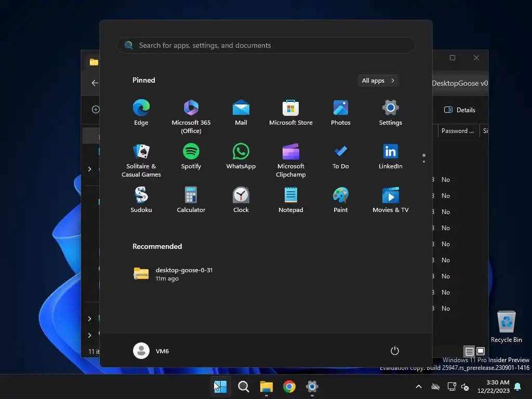The image size is (532, 399).
Task: Launch Microsoft 365 (Office)
Action: point(191,117)
